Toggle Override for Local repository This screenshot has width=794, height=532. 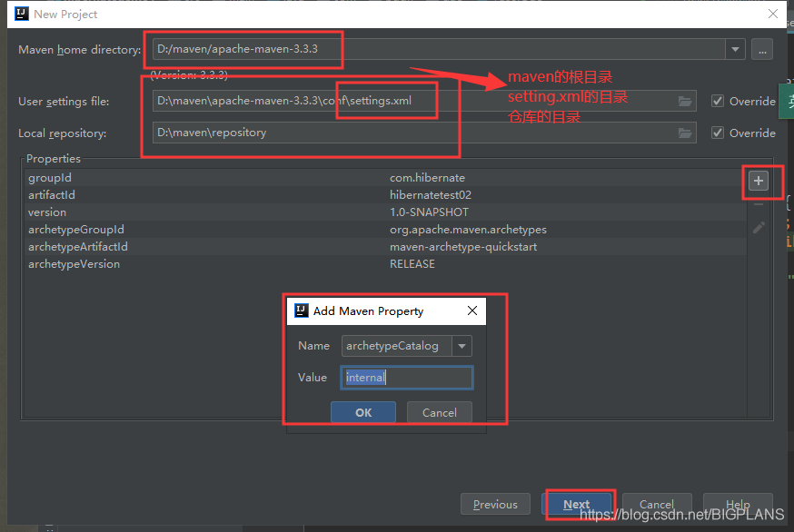tap(717, 133)
